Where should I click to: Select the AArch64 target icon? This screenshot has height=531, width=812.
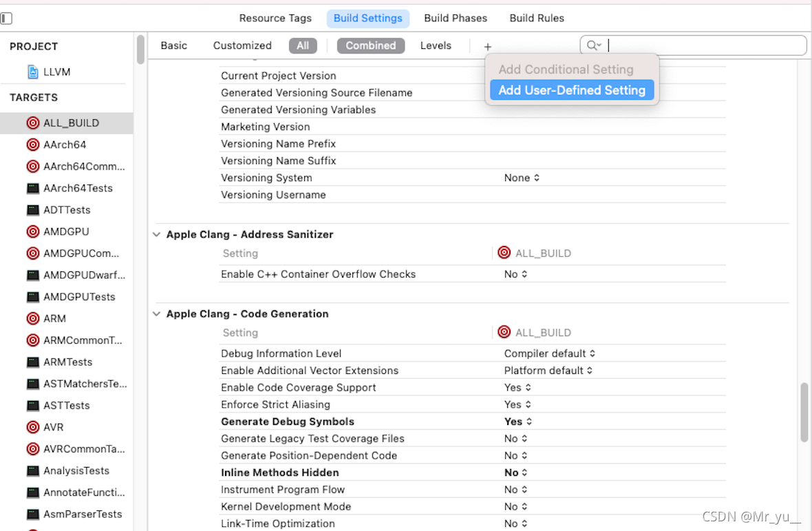pos(32,145)
